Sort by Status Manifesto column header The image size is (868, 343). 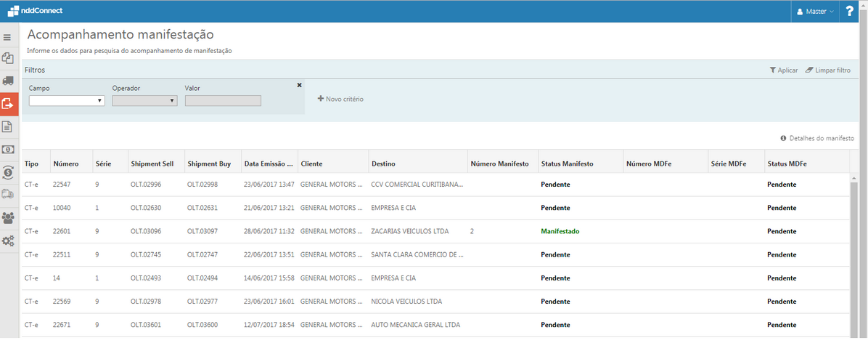[568, 164]
